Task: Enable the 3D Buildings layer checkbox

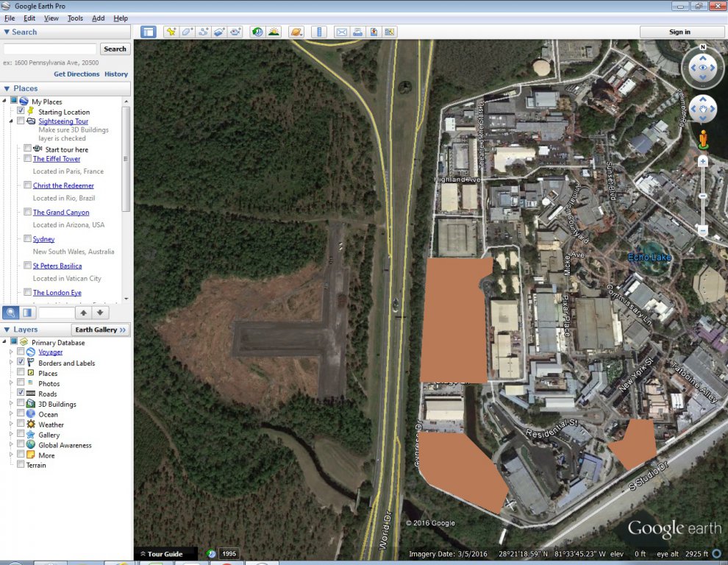Action: (21, 402)
